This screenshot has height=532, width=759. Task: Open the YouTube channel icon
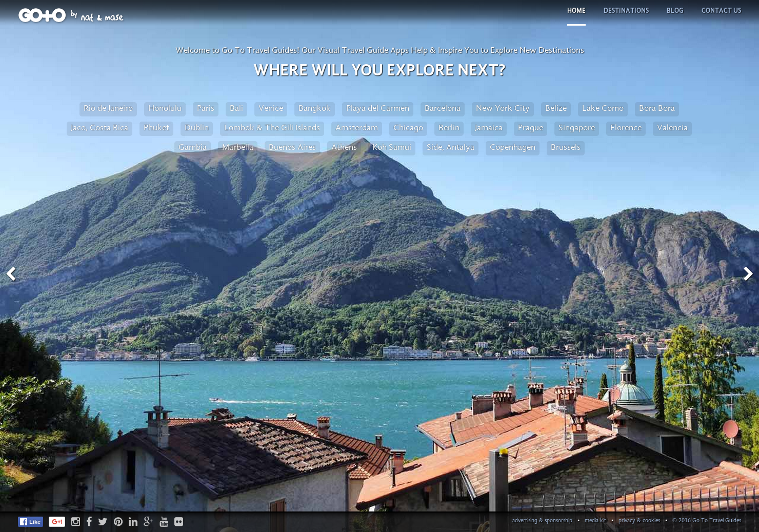pos(164,521)
